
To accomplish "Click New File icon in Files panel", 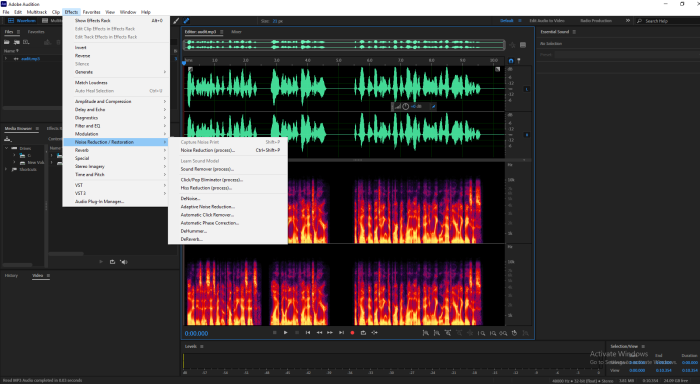I will (x=26, y=42).
